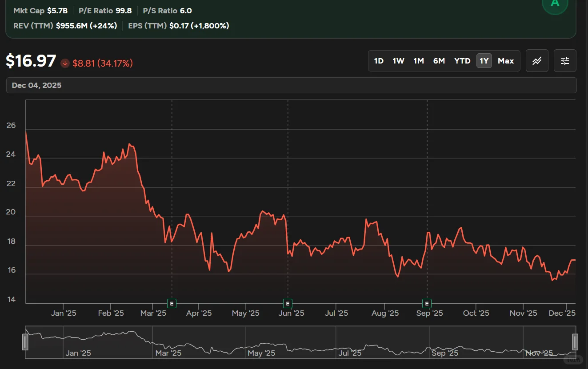This screenshot has width=588, height=369.
Task: Select the E earnings marker below September
Action: pyautogui.click(x=427, y=303)
